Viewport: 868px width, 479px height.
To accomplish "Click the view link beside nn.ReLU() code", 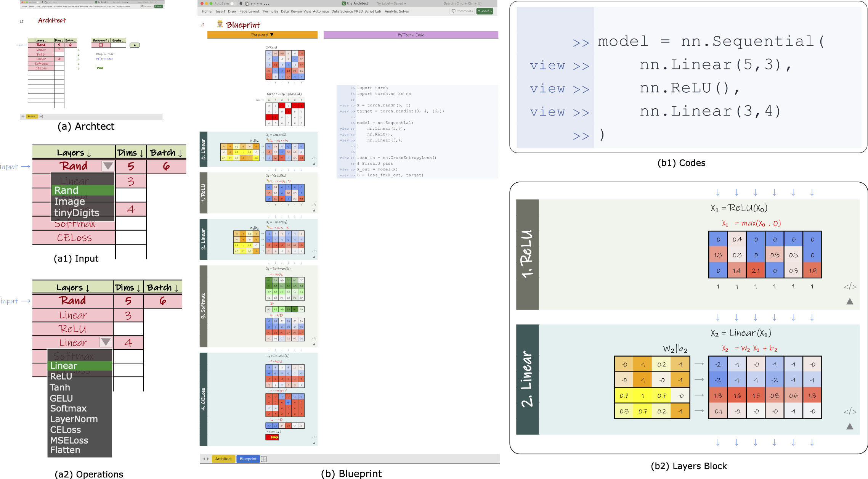I will click(547, 88).
